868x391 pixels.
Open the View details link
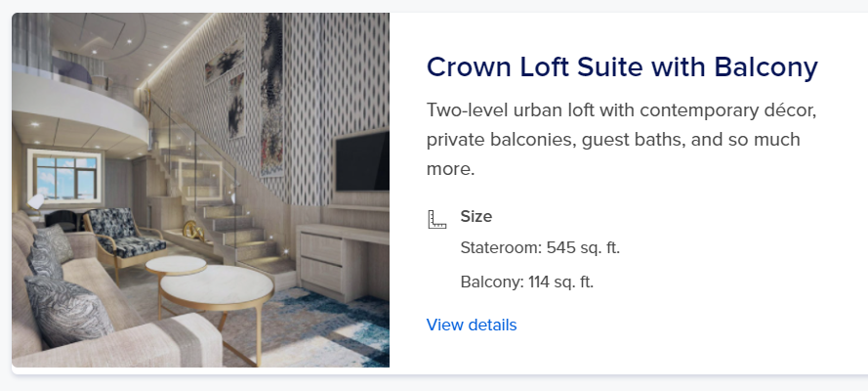pyautogui.click(x=472, y=325)
